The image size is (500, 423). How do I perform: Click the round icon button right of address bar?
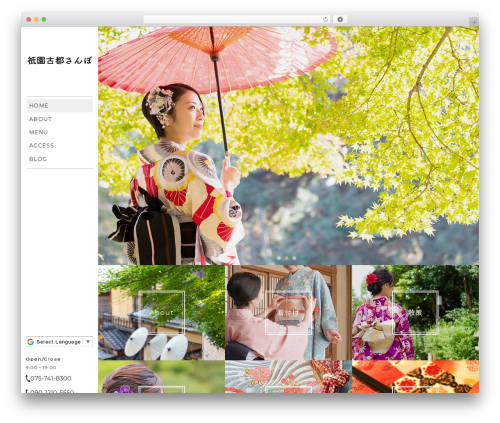[340, 19]
